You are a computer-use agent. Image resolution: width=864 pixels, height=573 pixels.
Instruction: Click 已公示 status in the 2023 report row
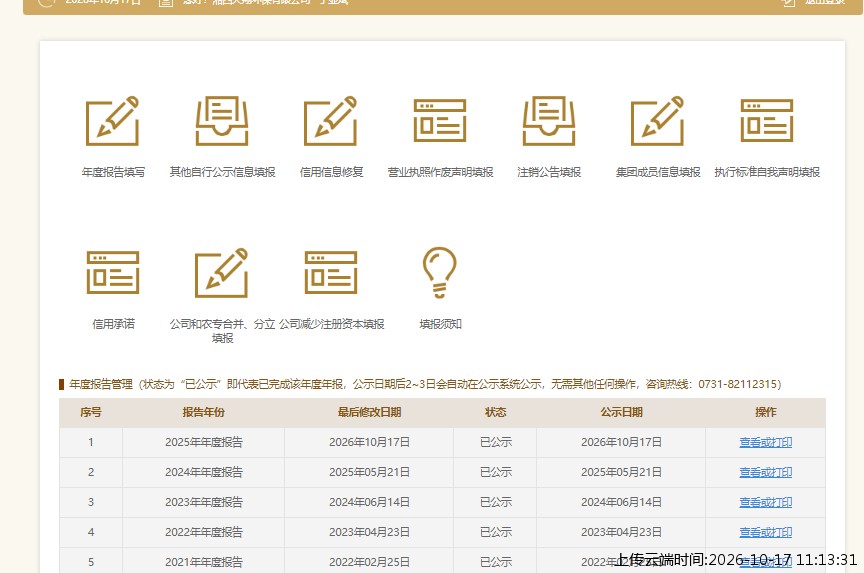point(495,502)
